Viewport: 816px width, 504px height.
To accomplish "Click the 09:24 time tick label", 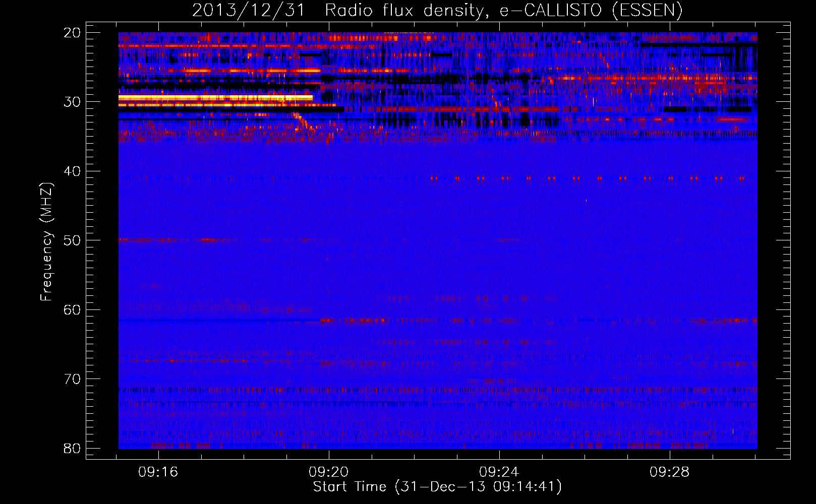I will (x=499, y=472).
